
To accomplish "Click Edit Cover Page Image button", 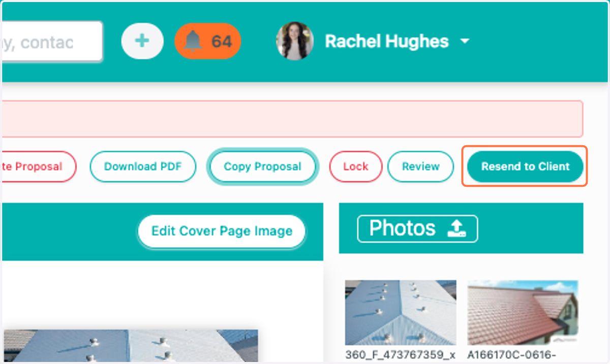I will [222, 231].
